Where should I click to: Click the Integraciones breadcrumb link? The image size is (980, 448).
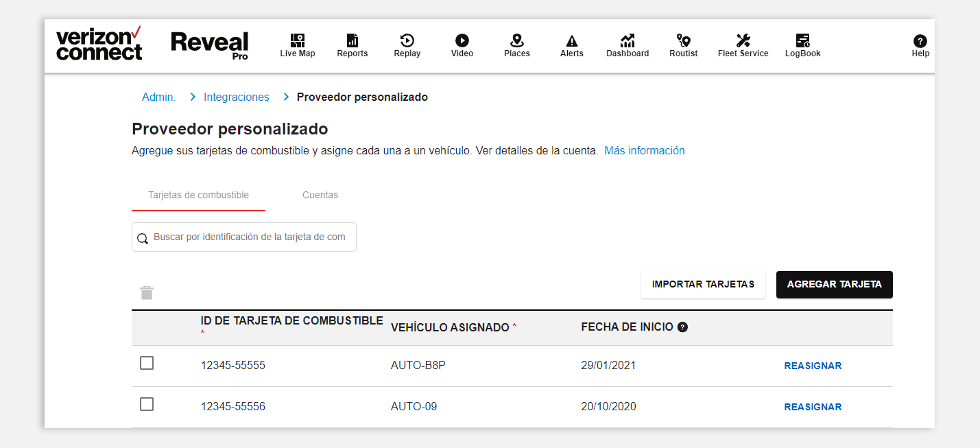click(x=236, y=97)
